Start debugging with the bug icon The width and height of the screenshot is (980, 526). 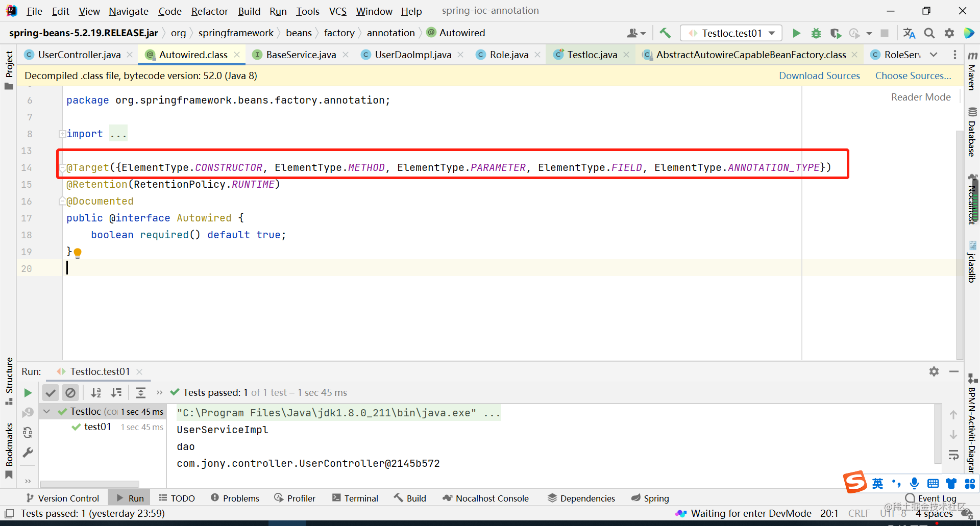[x=816, y=33]
